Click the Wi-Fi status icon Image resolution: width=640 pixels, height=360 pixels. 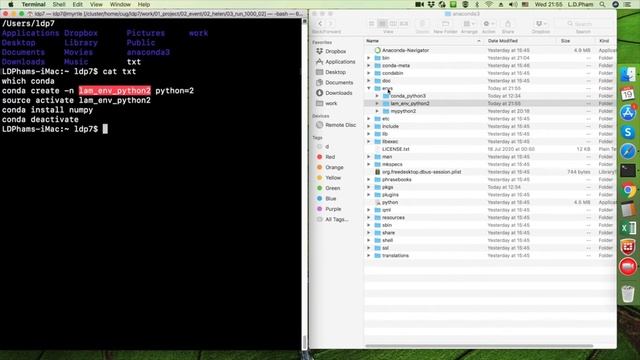coord(489,4)
